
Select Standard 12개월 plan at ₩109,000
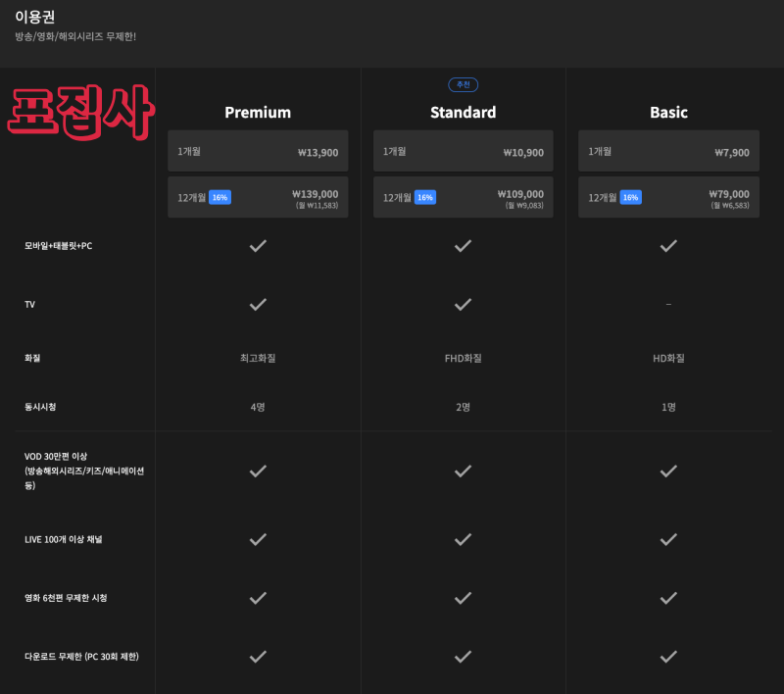(x=463, y=197)
